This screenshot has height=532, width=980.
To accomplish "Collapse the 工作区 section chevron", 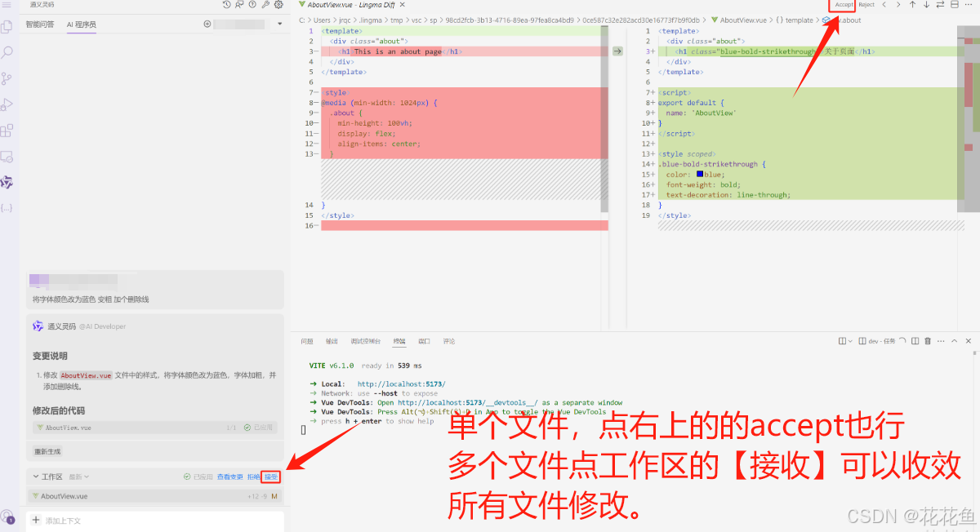I will (x=36, y=477).
